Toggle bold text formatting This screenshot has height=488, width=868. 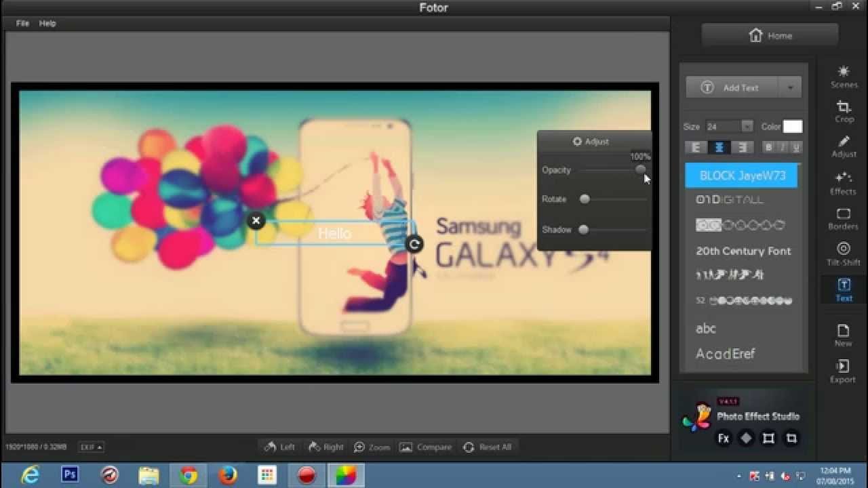coord(768,147)
